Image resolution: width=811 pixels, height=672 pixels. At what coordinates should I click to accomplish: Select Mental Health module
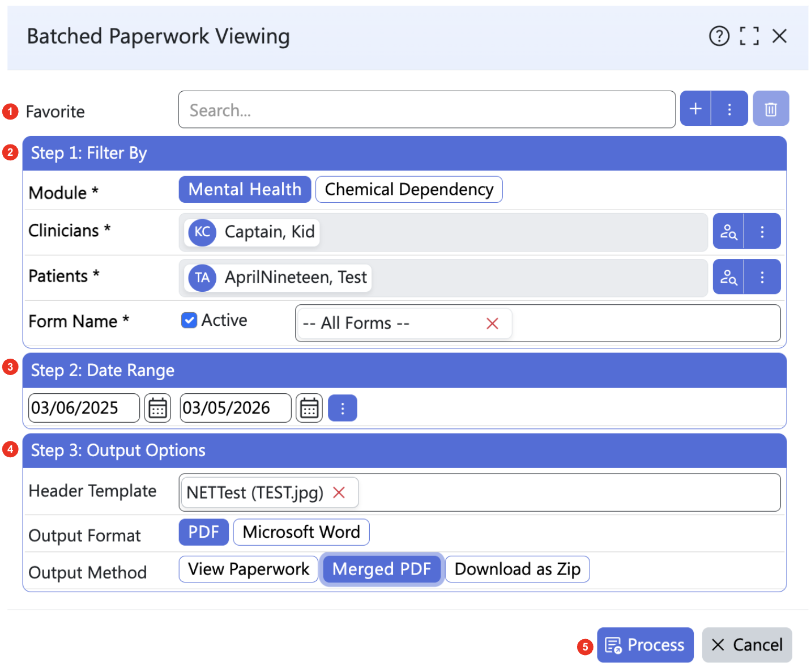pyautogui.click(x=245, y=189)
